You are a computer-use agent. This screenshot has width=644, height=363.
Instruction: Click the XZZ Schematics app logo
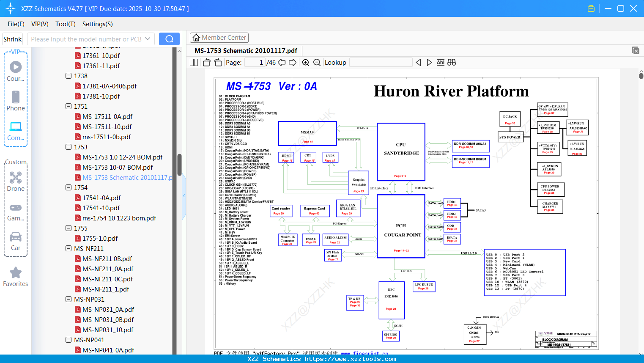click(x=11, y=8)
